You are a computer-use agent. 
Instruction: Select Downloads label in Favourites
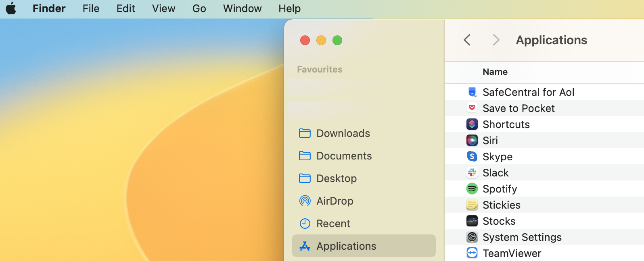point(343,133)
